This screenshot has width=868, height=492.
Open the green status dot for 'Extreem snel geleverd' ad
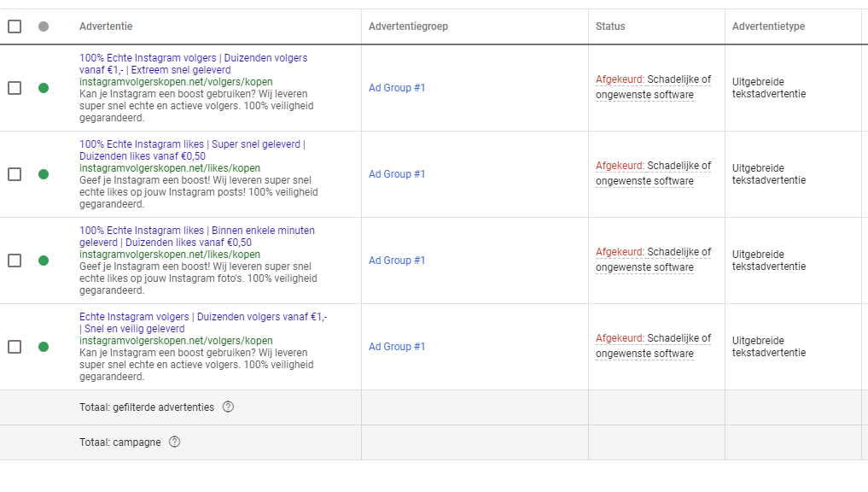[x=44, y=88]
